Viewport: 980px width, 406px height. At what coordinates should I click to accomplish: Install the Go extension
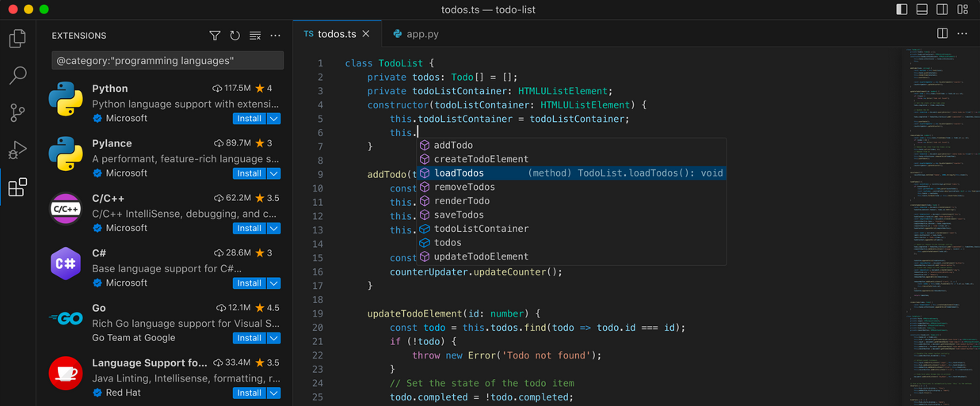(x=250, y=338)
